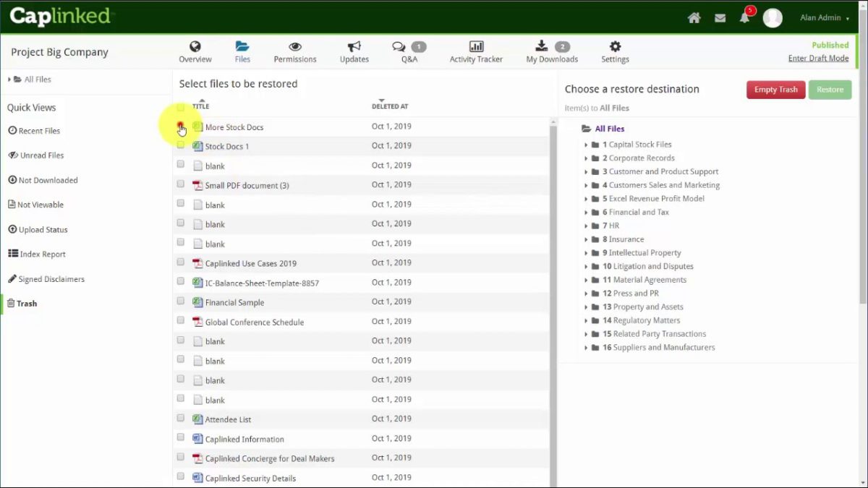Open Index Report in Quick Views
The height and width of the screenshot is (488, 868).
[42, 254]
